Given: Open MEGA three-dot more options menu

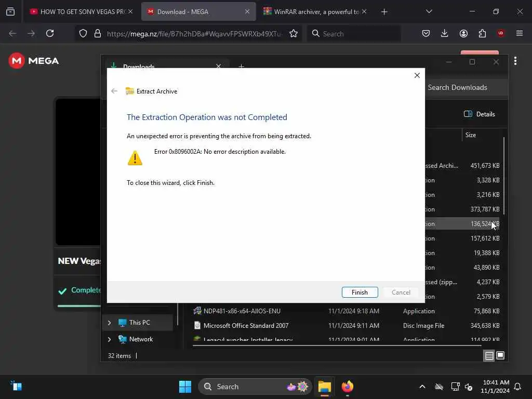Looking at the screenshot, I should (515, 61).
